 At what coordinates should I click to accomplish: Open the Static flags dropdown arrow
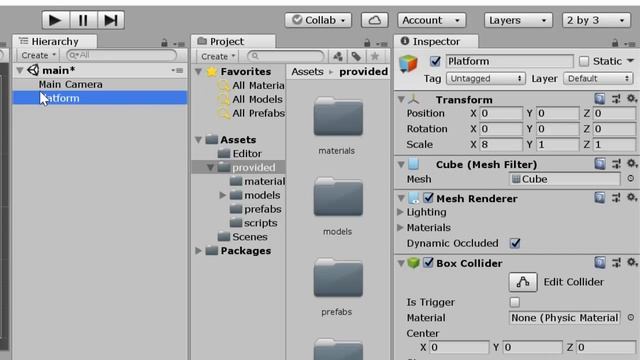click(x=630, y=61)
